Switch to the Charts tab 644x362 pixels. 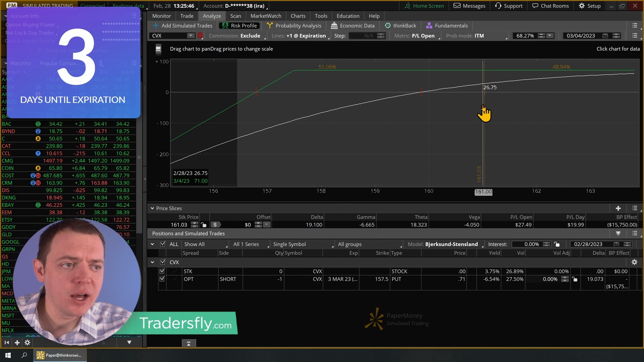pyautogui.click(x=298, y=16)
